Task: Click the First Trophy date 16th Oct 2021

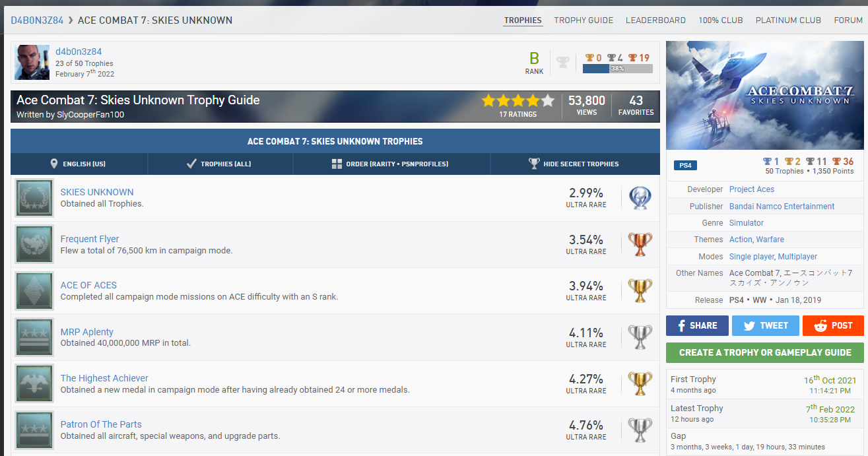Action: [x=830, y=380]
